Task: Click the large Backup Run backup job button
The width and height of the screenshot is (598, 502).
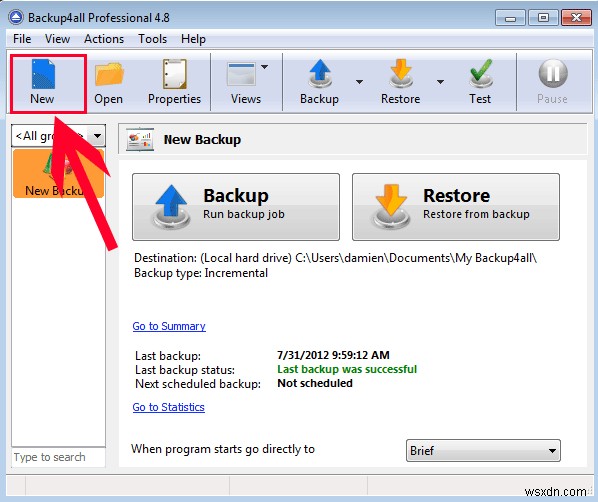Action: click(x=236, y=207)
